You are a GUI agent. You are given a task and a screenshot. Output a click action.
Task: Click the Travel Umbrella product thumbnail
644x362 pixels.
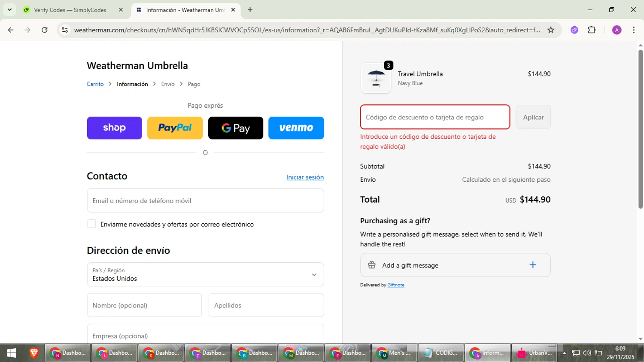point(376,78)
